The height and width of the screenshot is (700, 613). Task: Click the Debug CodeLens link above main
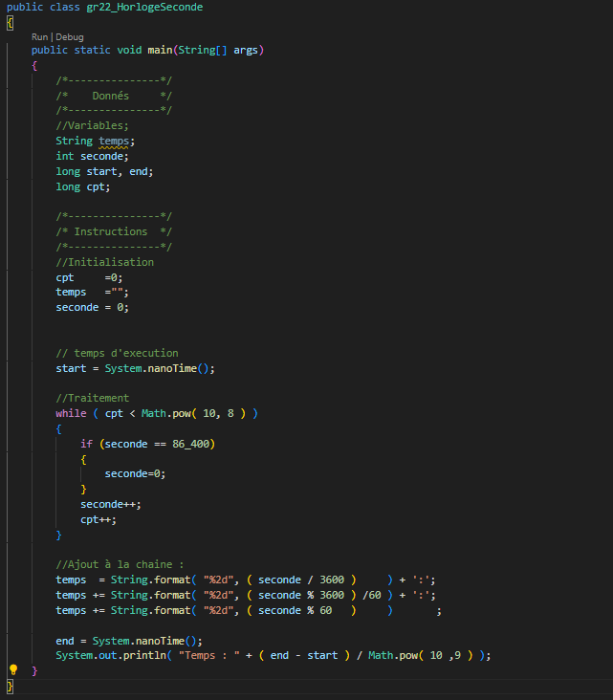tap(70, 36)
